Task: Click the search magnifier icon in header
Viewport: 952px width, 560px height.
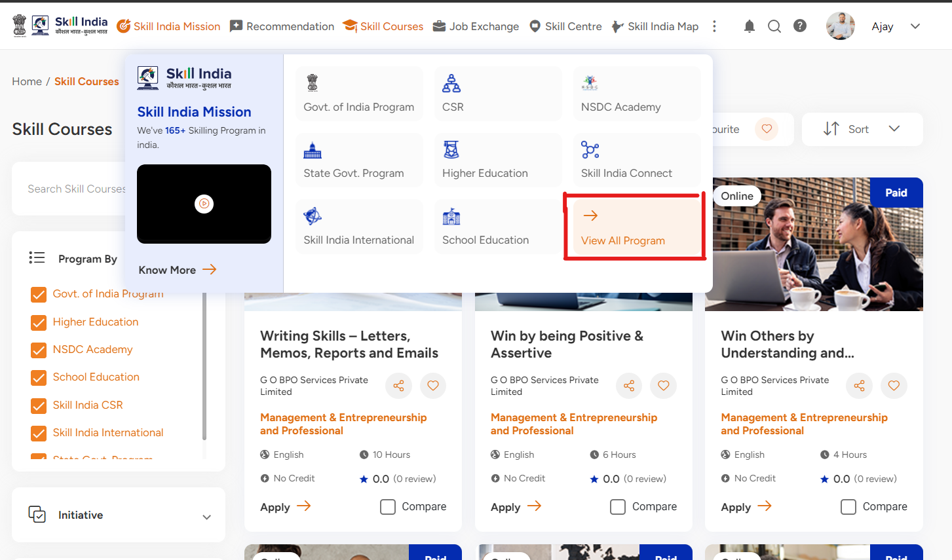Action: click(x=774, y=26)
